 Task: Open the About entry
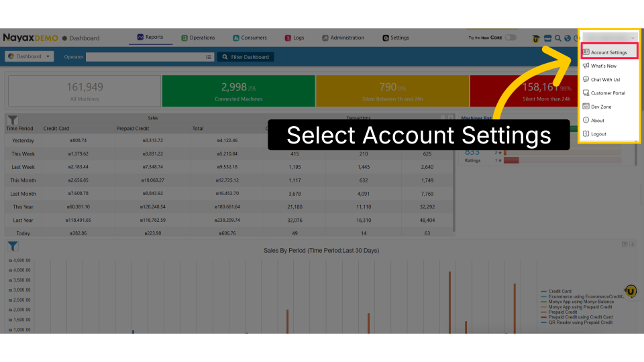[598, 120]
